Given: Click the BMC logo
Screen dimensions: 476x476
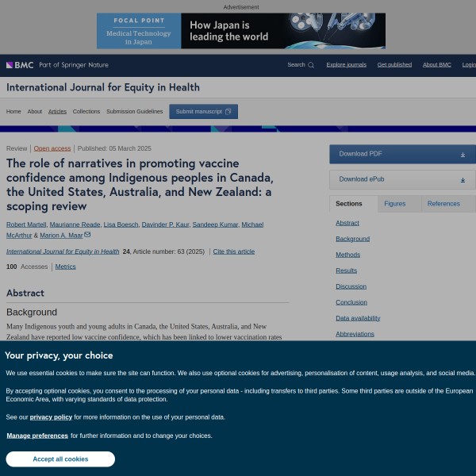Looking at the screenshot, I should click(x=20, y=65).
